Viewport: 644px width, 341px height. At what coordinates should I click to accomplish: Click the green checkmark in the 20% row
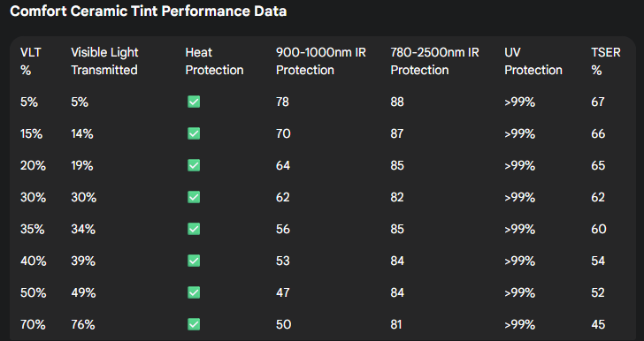tap(194, 165)
